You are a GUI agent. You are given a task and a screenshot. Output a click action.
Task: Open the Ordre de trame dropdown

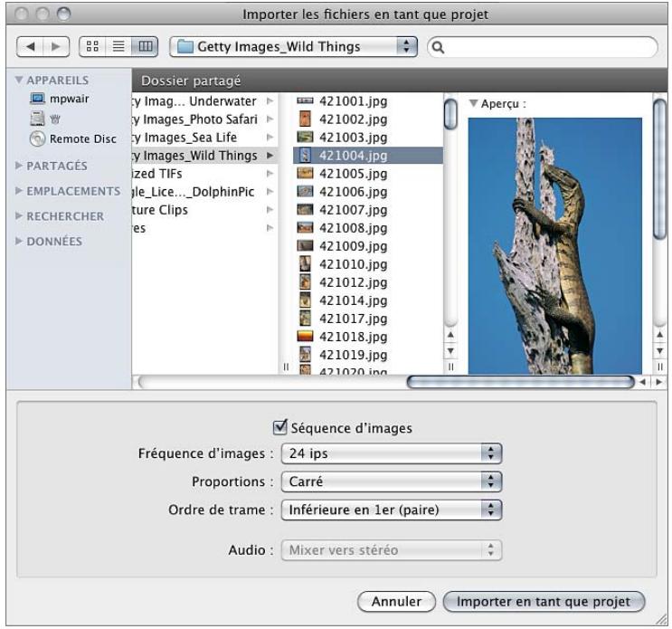tap(392, 510)
